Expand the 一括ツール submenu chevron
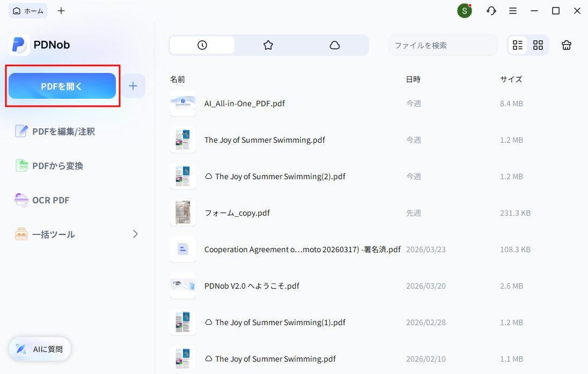Image resolution: width=588 pixels, height=374 pixels. tap(135, 234)
